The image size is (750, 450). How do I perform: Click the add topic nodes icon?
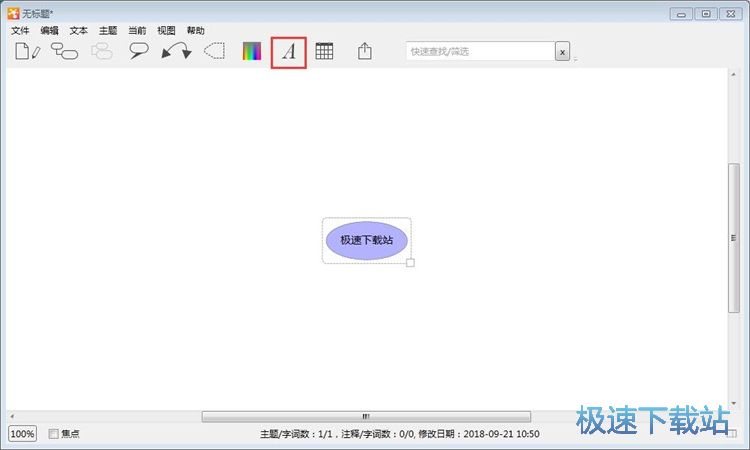tap(64, 51)
